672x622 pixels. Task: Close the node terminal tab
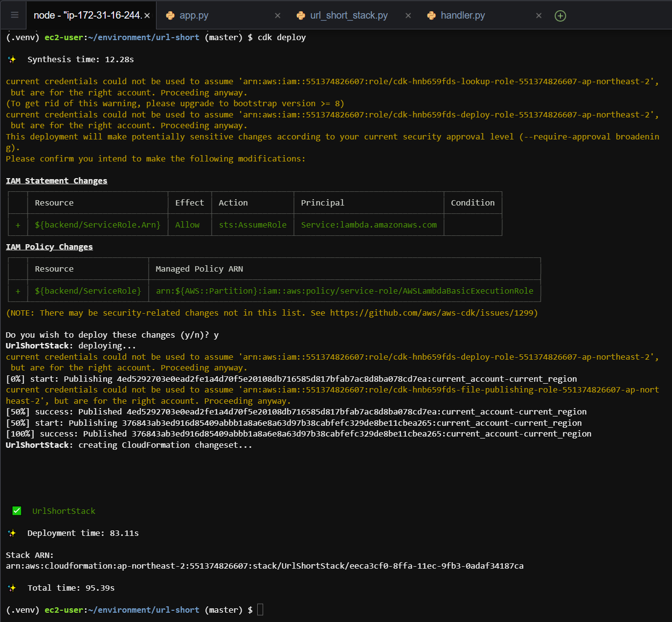click(147, 16)
